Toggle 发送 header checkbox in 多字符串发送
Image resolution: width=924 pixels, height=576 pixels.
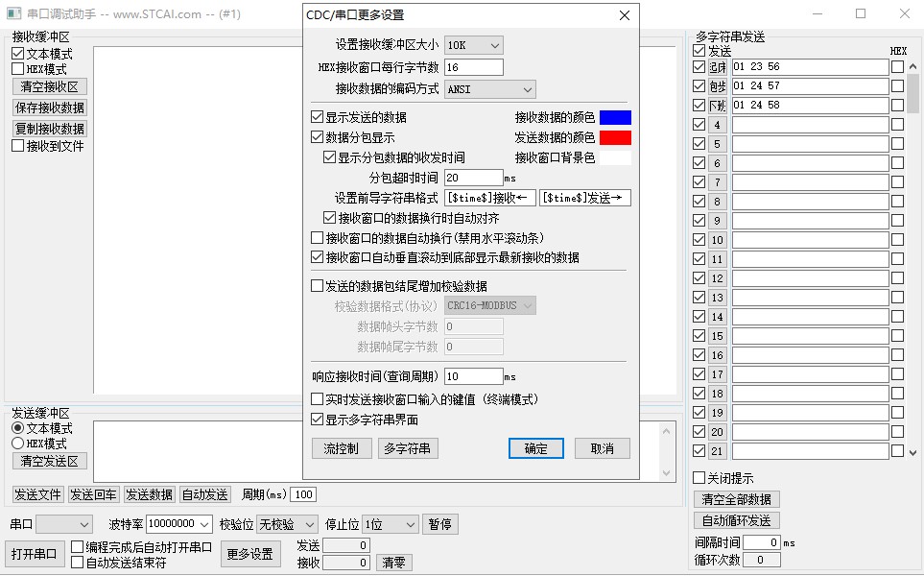[x=699, y=51]
